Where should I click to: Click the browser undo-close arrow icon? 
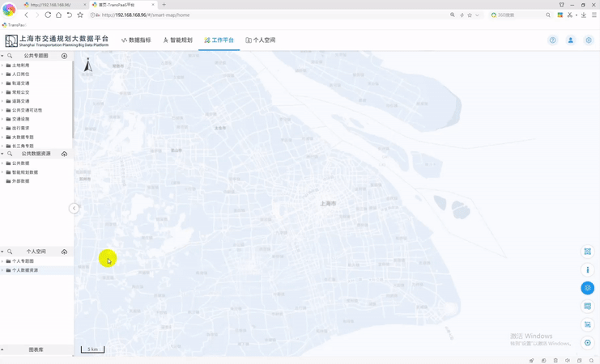click(x=70, y=15)
